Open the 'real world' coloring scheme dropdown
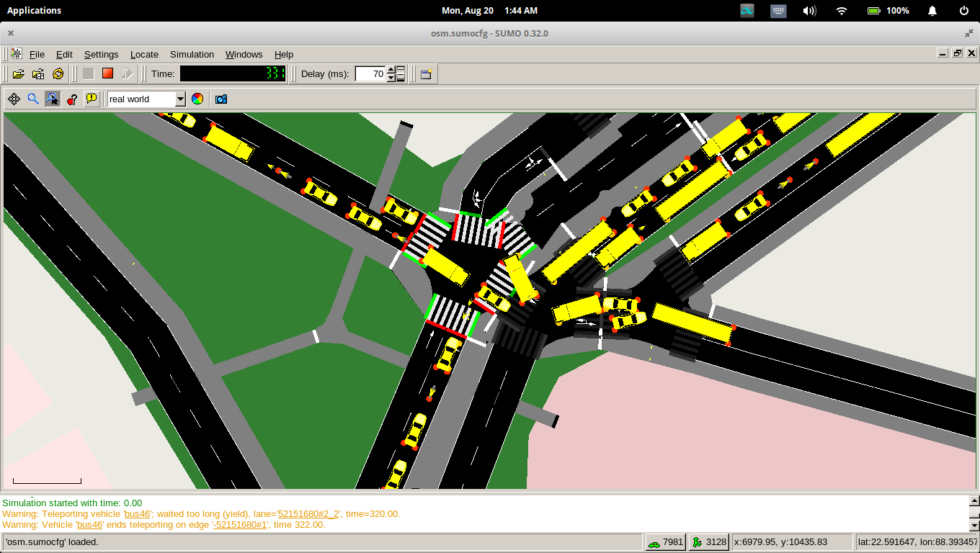Screen dimensions: 980x553 coord(180,99)
